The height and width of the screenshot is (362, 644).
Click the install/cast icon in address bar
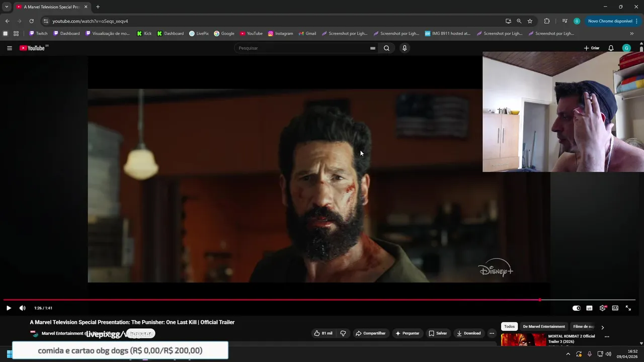pos(508,21)
